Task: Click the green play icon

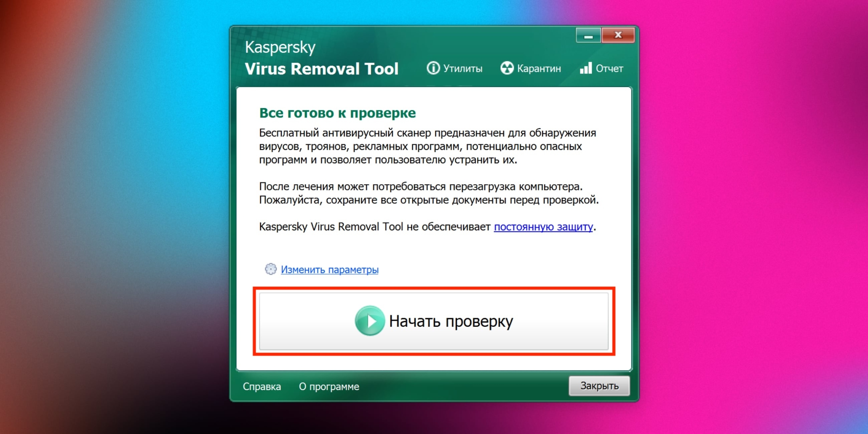Action: coord(370,321)
